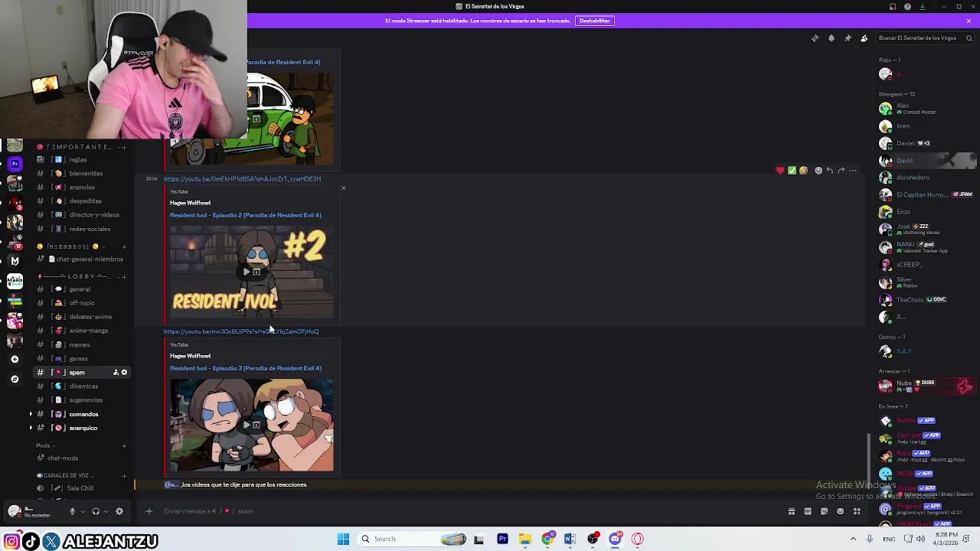Dismiss the streamer mode purple banner
Viewport: 980px width, 551px height.
[969, 21]
